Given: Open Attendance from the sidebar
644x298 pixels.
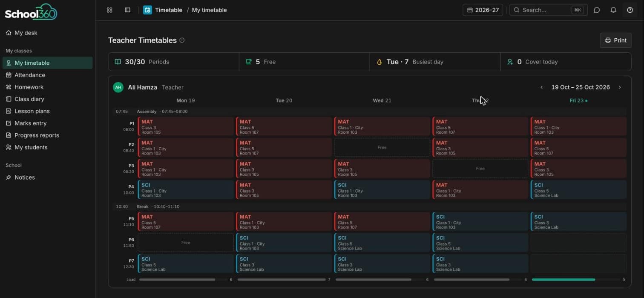Looking at the screenshot, I should click(x=47, y=75).
